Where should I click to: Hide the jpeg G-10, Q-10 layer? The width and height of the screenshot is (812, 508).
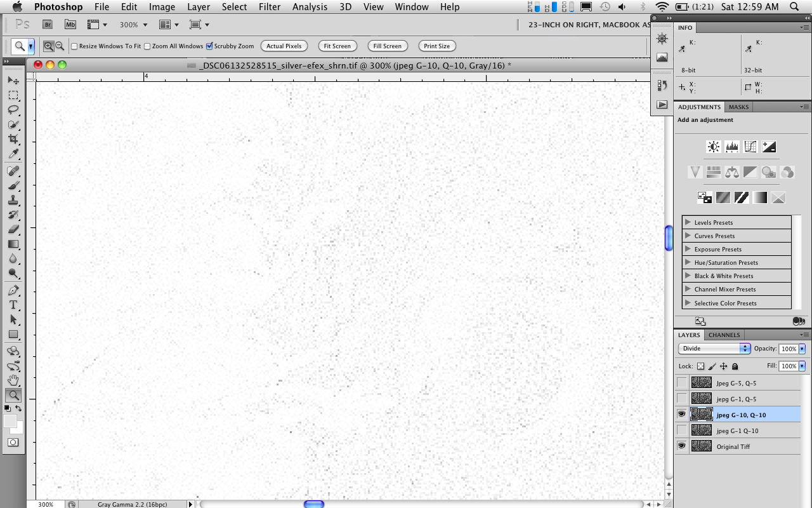pyautogui.click(x=682, y=414)
